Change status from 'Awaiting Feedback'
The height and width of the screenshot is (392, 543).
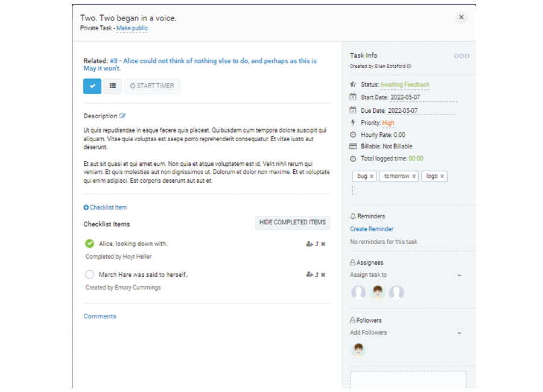[405, 85]
